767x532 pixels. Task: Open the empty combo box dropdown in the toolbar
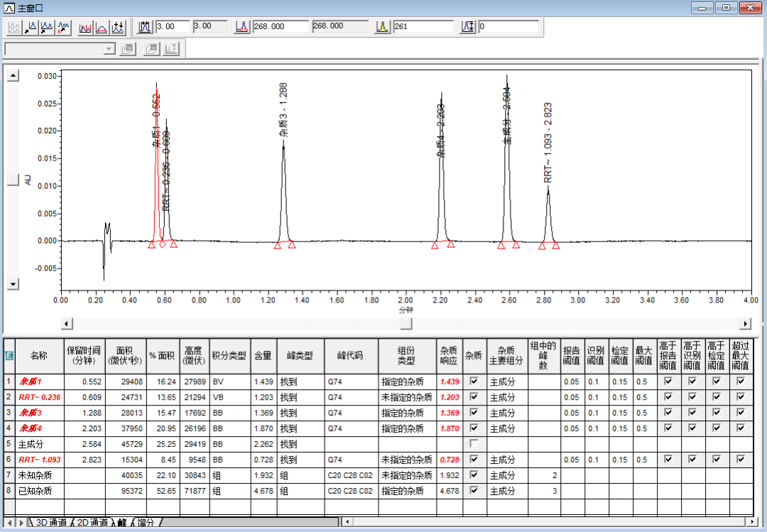(x=109, y=49)
